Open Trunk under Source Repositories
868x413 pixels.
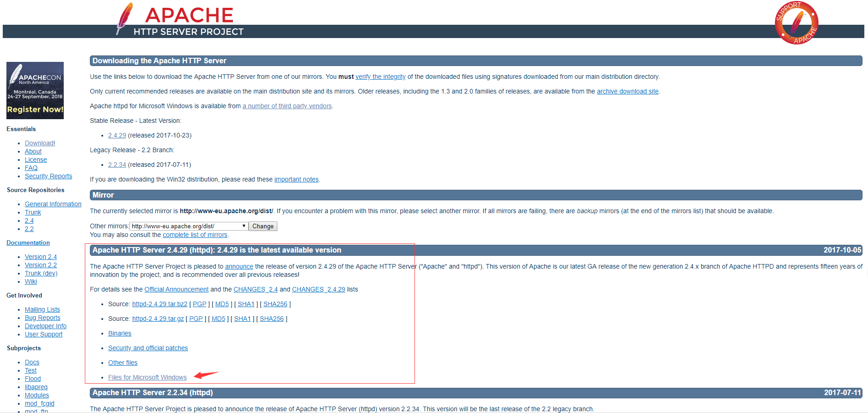(33, 212)
